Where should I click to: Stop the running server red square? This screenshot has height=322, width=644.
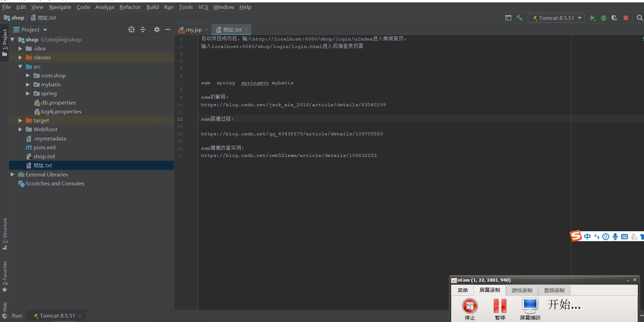(x=626, y=18)
